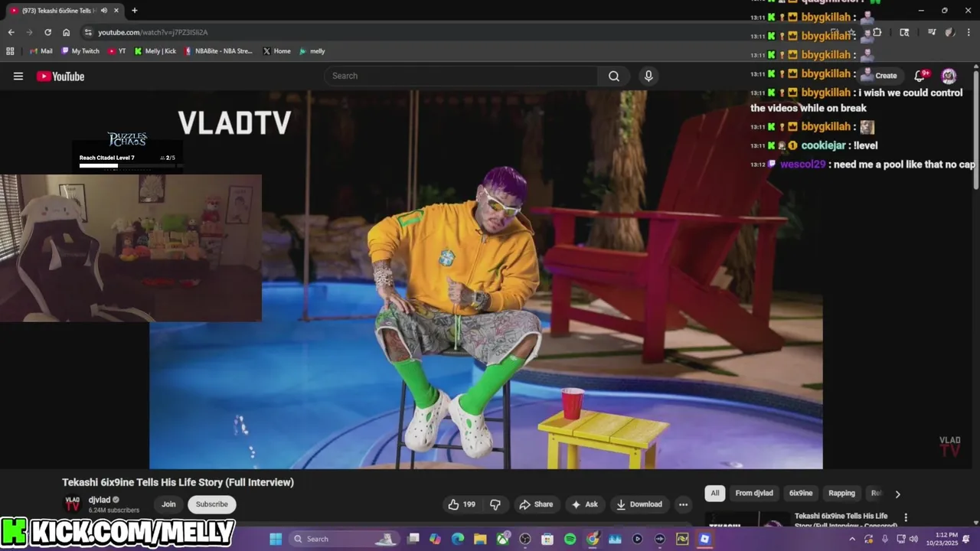Open the YouTube account avatar menu
980x551 pixels.
pos(949,75)
